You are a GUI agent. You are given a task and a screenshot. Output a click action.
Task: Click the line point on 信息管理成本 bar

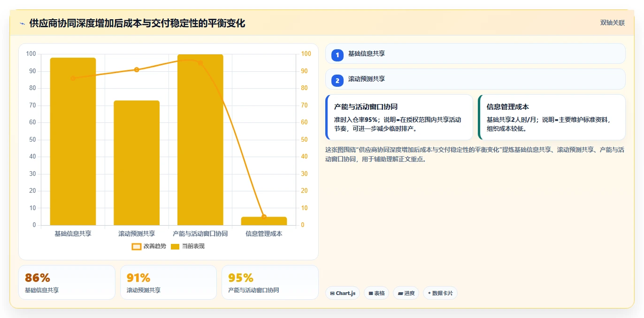tap(264, 217)
